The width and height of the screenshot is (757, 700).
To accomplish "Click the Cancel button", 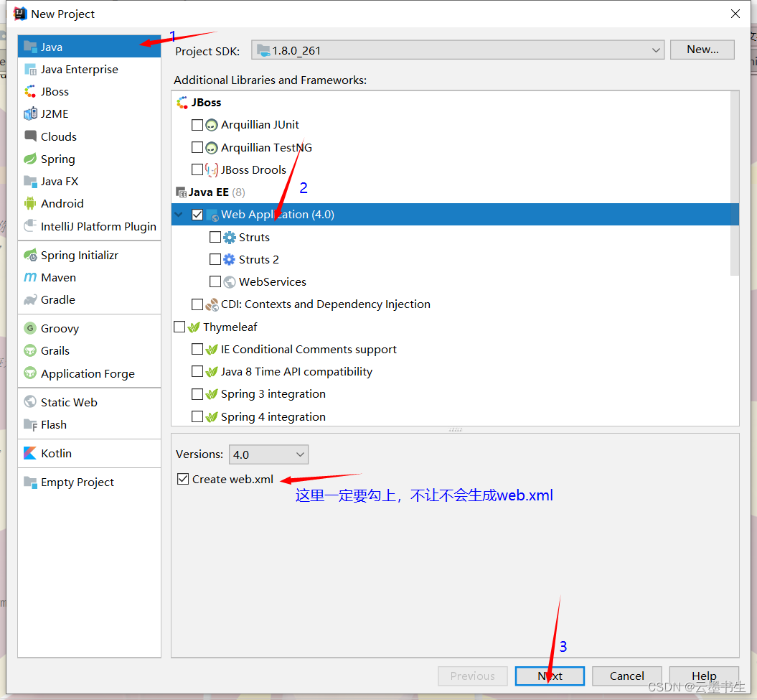I will (x=626, y=676).
